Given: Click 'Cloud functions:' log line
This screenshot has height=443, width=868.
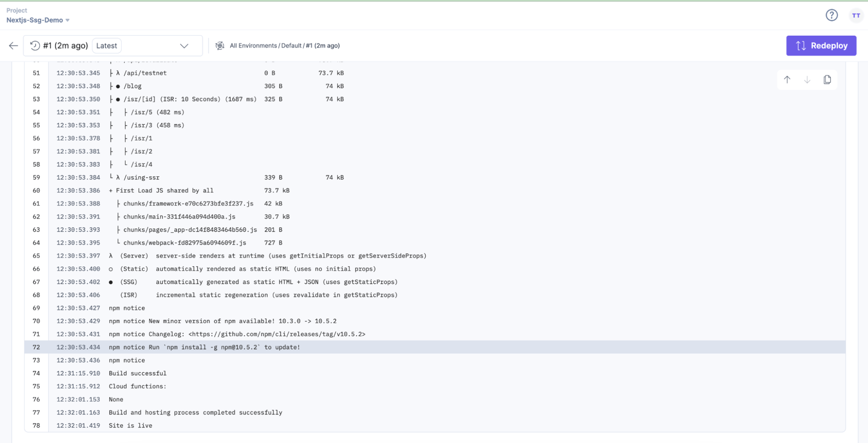Looking at the screenshot, I should pos(435,386).
